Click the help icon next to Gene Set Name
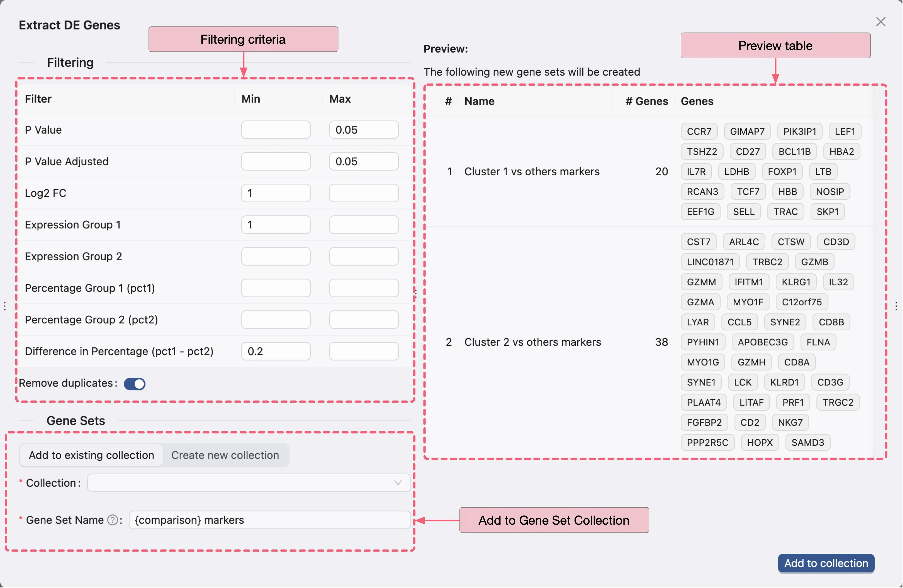903x588 pixels. [112, 520]
